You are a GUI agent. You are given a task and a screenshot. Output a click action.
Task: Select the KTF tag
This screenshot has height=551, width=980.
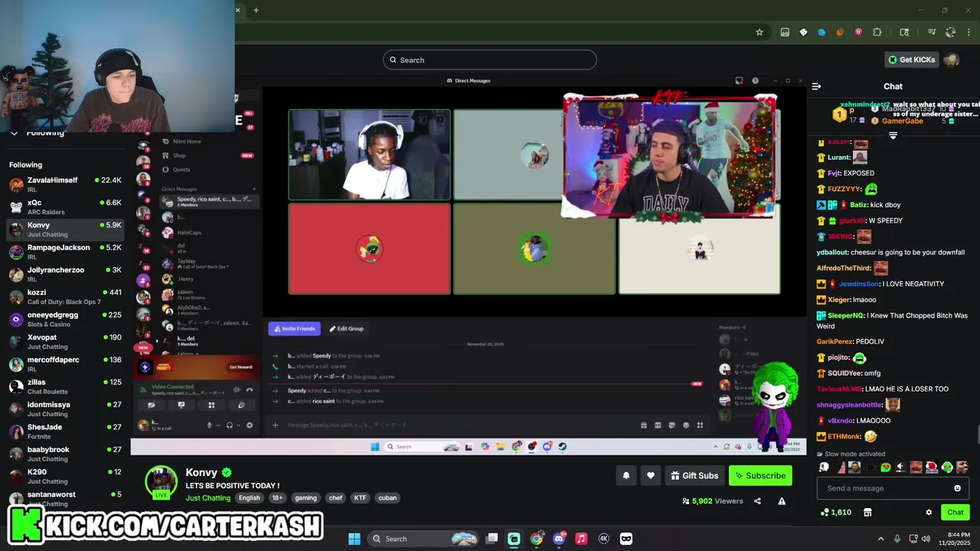coord(360,497)
